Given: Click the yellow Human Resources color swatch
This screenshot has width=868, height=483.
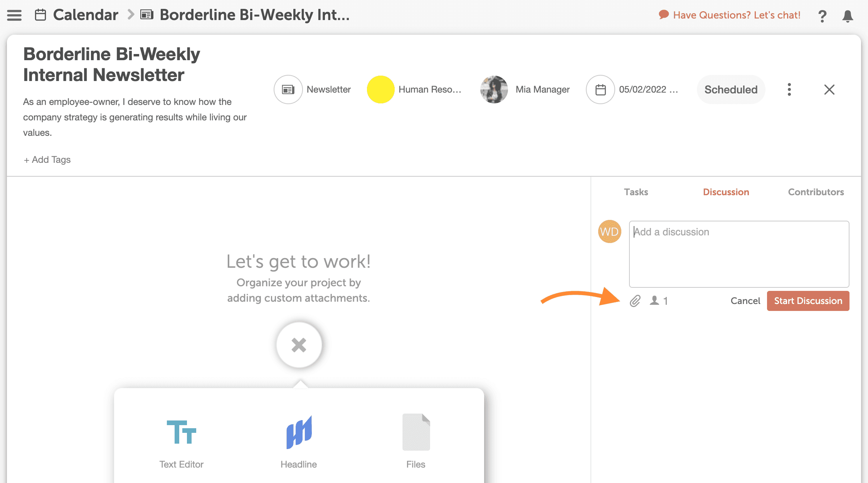Looking at the screenshot, I should click(380, 90).
